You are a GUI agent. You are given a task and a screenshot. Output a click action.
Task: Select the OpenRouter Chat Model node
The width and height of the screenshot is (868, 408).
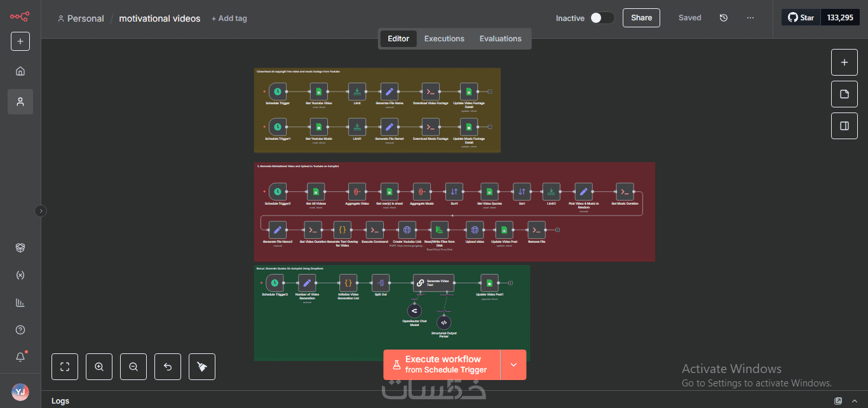(x=414, y=310)
